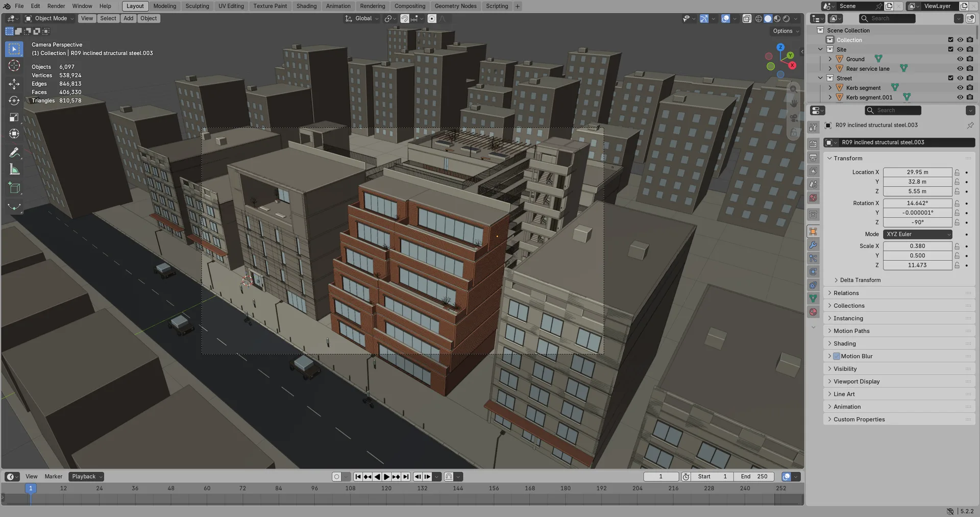Select the Transform tool
The image size is (980, 517).
point(14,134)
